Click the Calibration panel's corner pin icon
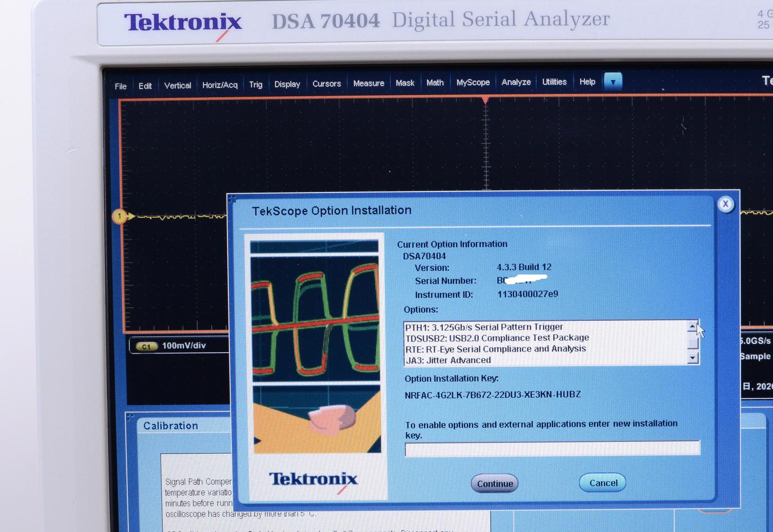773x532 pixels. pyautogui.click(x=130, y=417)
